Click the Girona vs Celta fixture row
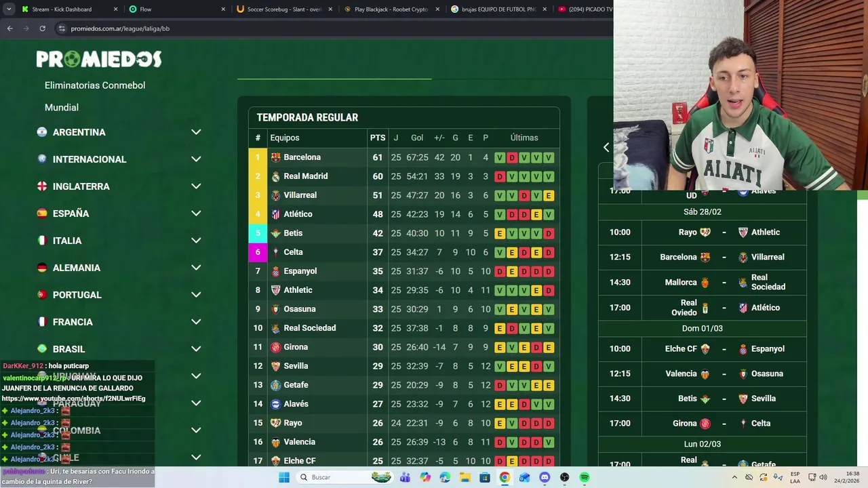868x488 pixels. coord(703,424)
